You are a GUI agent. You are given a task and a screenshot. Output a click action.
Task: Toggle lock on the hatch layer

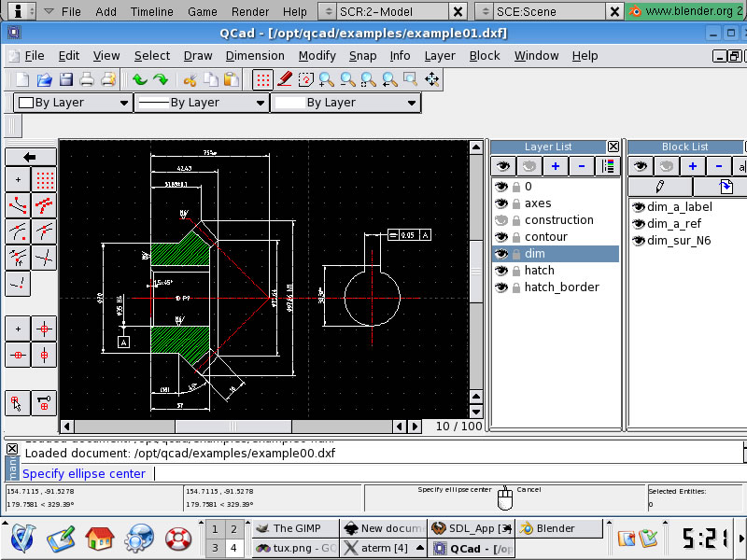click(x=514, y=271)
